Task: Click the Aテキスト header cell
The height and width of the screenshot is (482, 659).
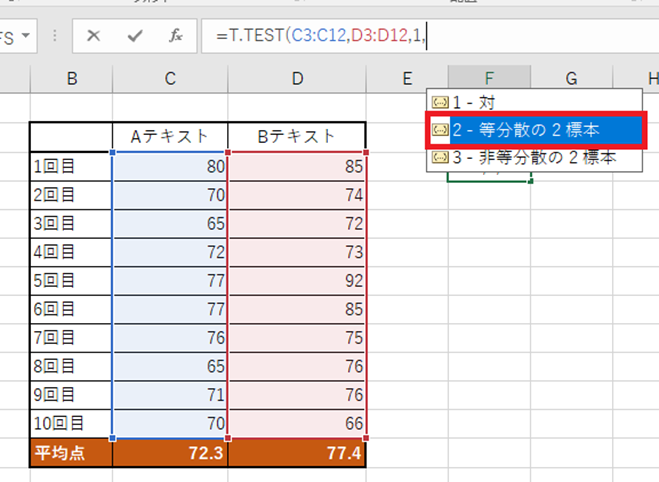Action: point(170,136)
